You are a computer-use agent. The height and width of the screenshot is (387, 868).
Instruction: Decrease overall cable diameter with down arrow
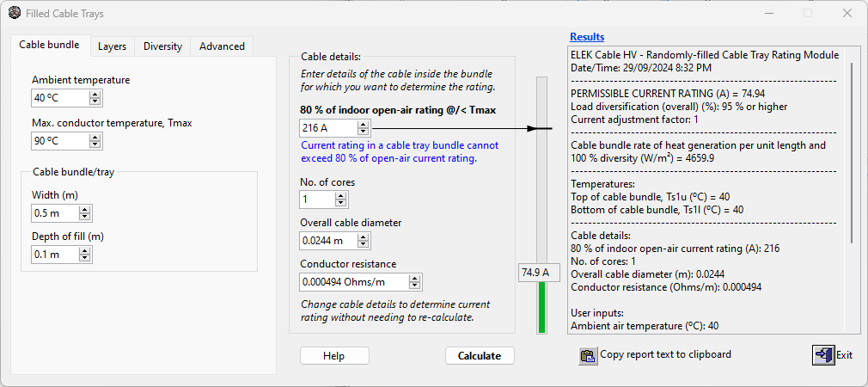pos(362,244)
